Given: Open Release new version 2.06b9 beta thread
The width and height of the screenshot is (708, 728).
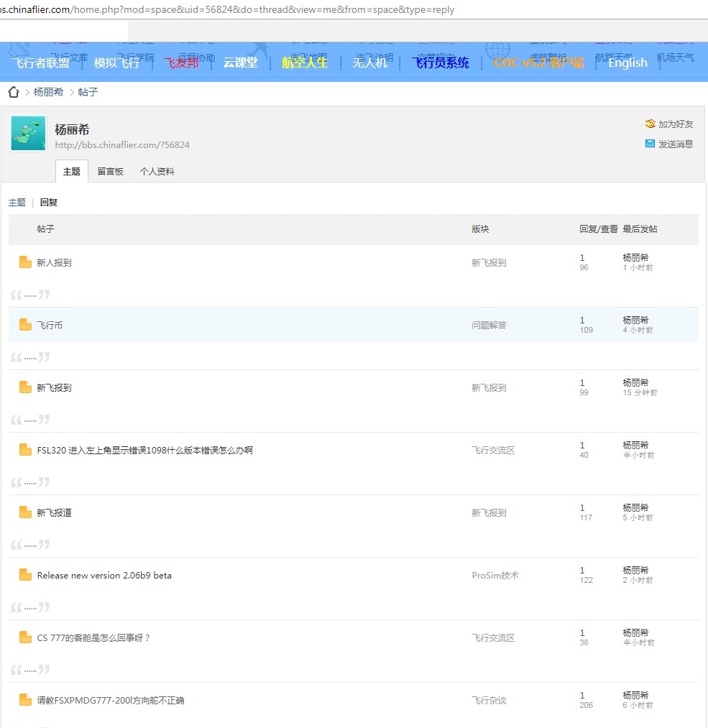Looking at the screenshot, I should coord(104,575).
